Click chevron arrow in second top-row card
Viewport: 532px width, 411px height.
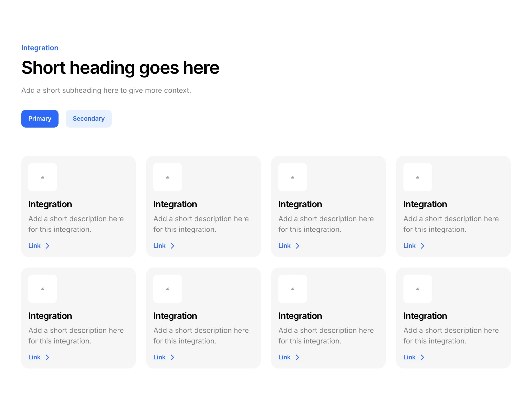tap(172, 246)
